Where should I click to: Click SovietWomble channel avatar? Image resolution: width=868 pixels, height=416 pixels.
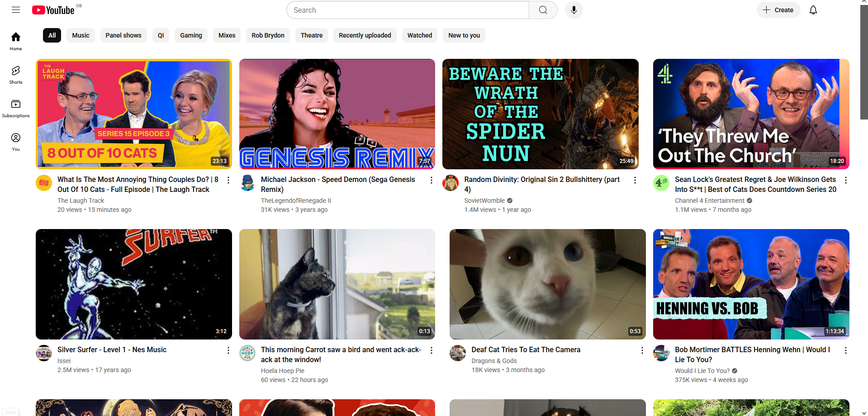point(451,183)
